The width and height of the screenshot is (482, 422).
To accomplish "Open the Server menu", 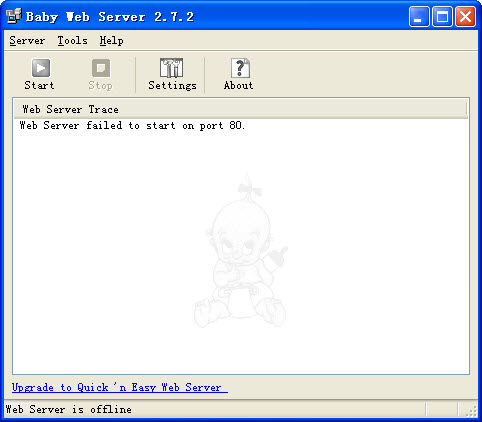I will click(27, 41).
